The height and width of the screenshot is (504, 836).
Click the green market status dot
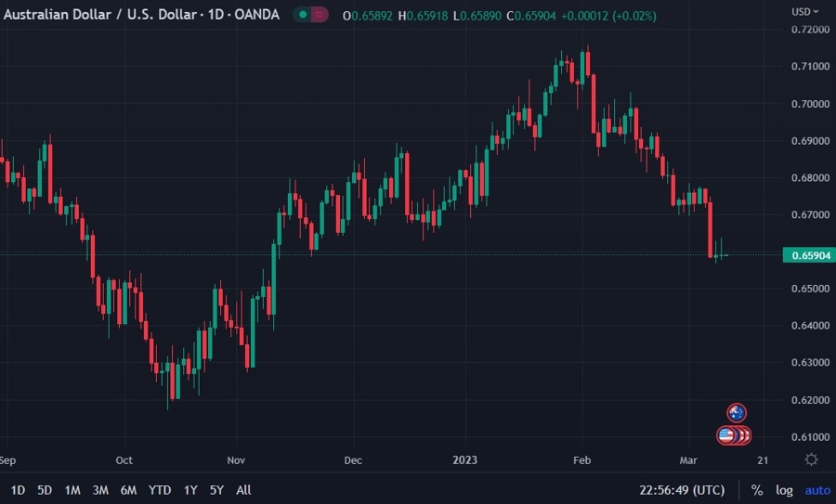303,15
